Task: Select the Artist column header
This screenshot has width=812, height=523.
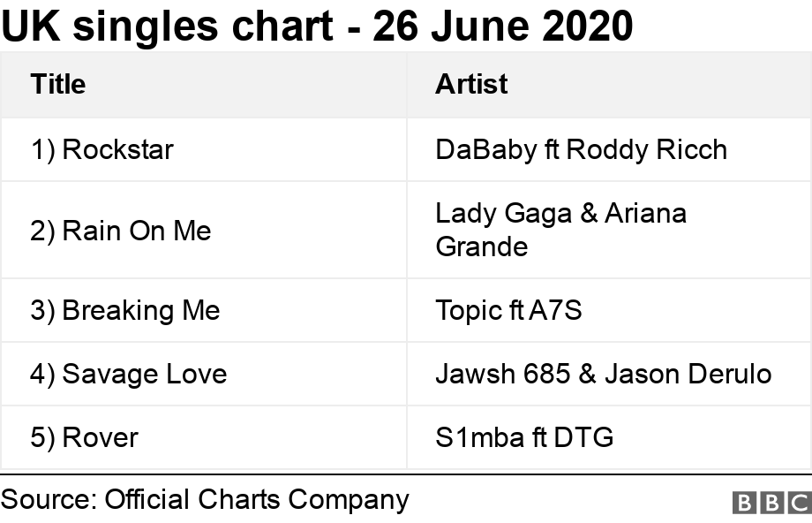Action: click(471, 84)
